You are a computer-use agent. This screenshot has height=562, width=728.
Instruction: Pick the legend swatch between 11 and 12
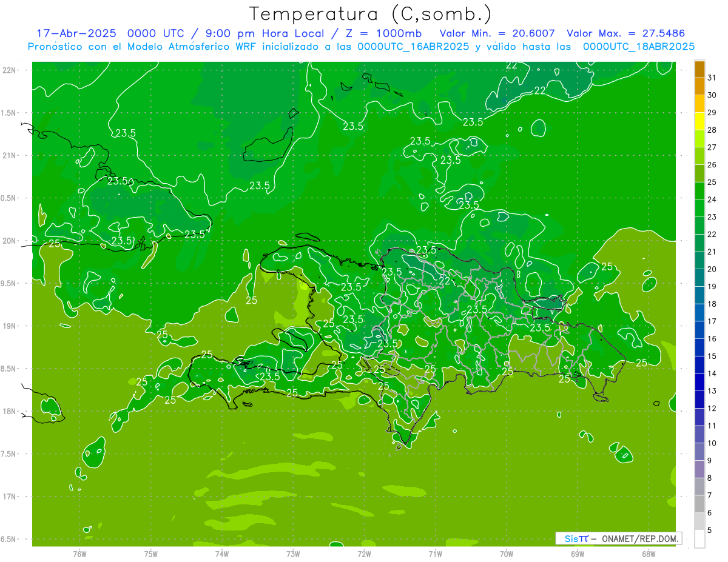[700, 417]
